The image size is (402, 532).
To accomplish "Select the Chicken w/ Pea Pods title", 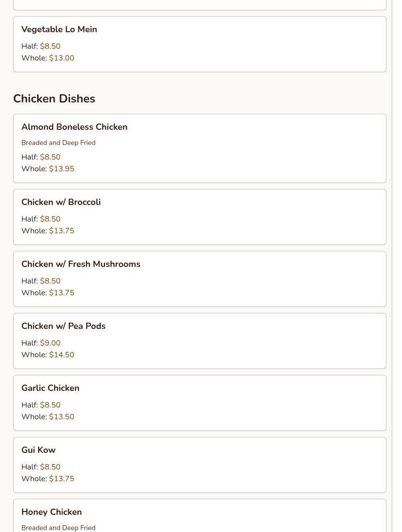I will click(63, 326).
